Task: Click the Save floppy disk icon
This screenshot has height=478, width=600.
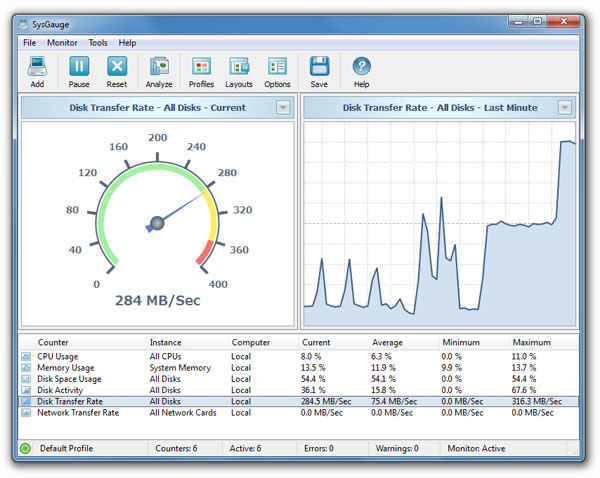Action: pos(319,66)
